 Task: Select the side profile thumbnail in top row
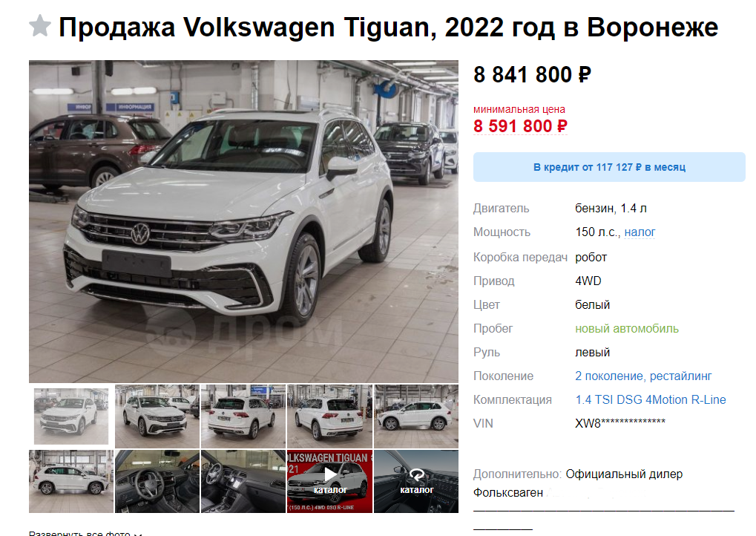(x=416, y=416)
